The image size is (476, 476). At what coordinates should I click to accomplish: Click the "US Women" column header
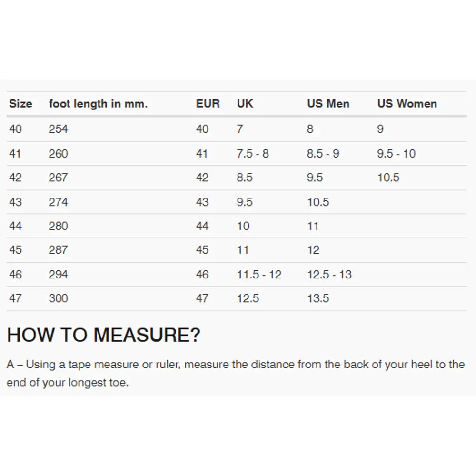(407, 104)
